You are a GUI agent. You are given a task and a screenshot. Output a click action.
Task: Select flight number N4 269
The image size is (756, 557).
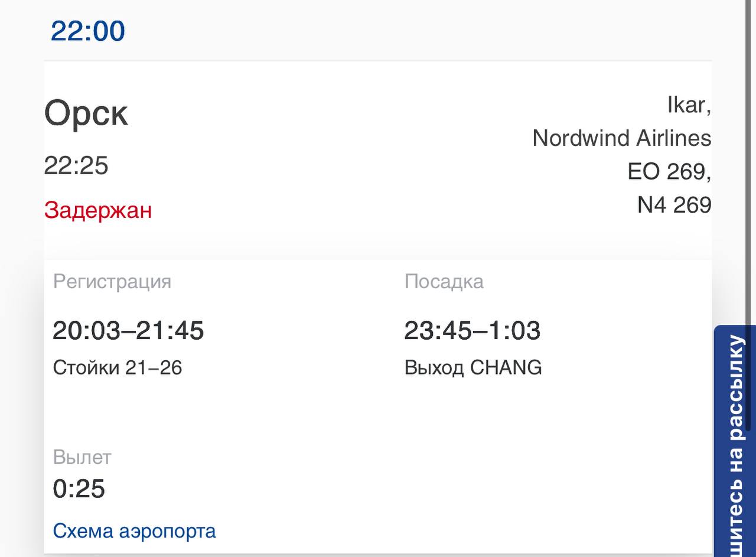(674, 205)
